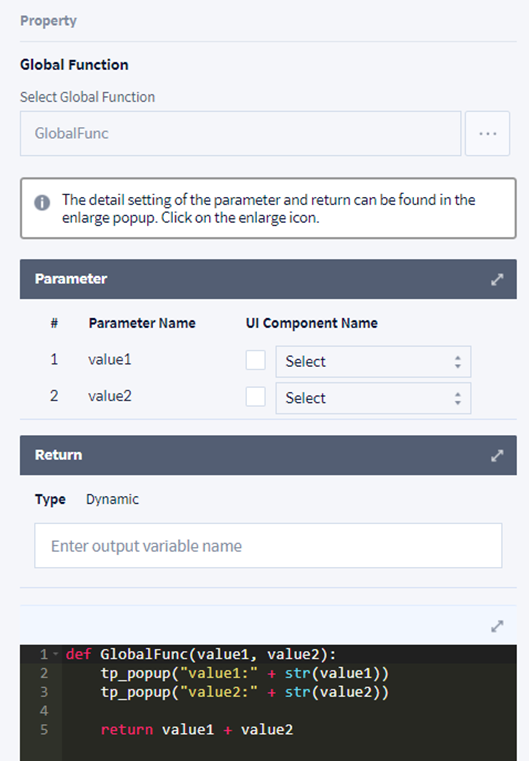Screen dimensions: 529x761
Task: Click the enlarge icon in Parameter header
Action: (496, 280)
